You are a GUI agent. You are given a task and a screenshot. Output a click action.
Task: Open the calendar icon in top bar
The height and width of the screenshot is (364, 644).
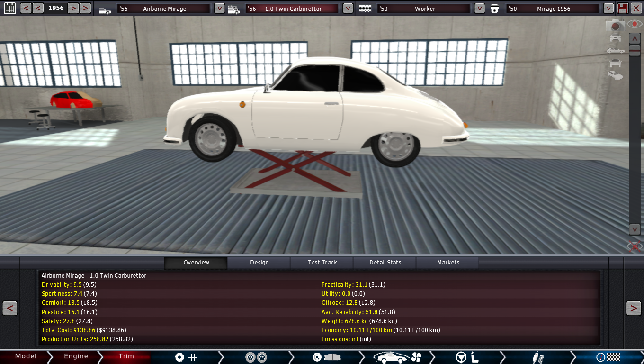pos(9,8)
